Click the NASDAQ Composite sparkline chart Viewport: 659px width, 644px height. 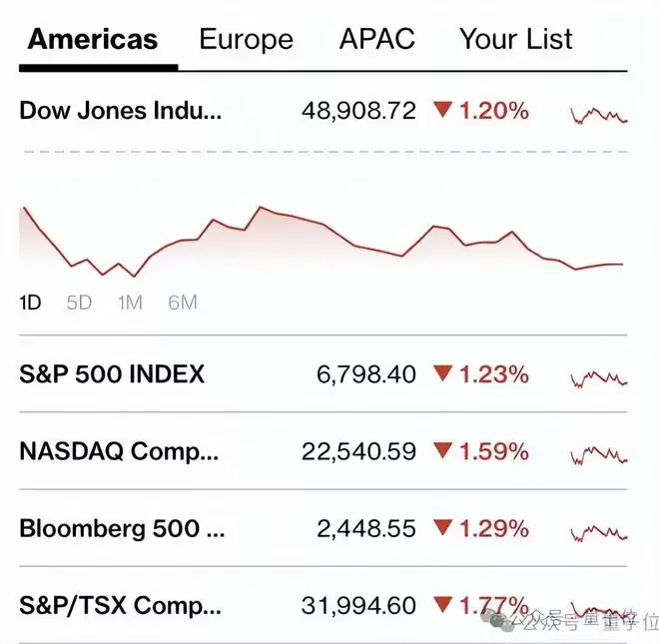[599, 454]
